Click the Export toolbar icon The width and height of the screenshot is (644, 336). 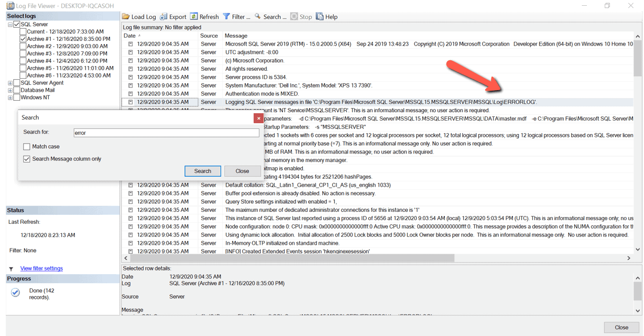tap(164, 17)
